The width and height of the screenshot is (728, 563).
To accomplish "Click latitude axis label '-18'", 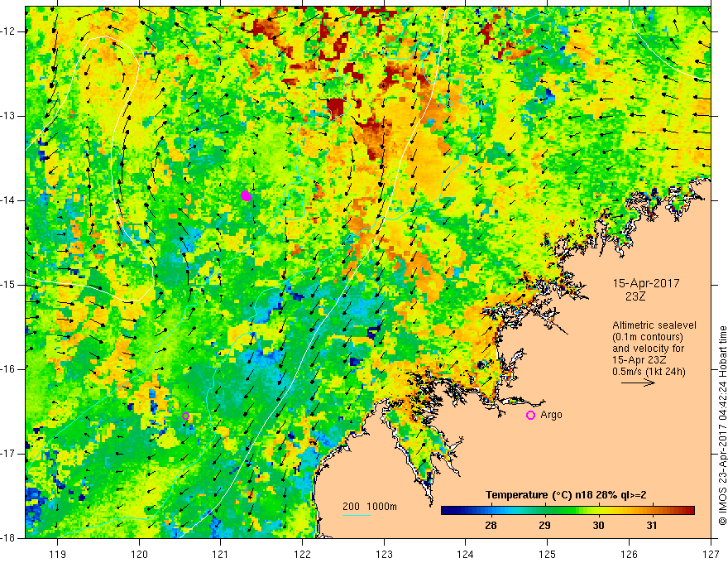I will 8,538.
